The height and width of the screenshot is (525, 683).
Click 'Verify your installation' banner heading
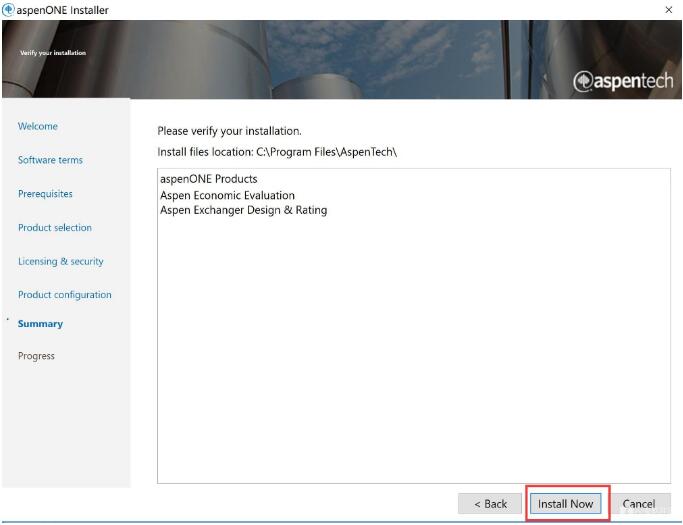tap(53, 53)
